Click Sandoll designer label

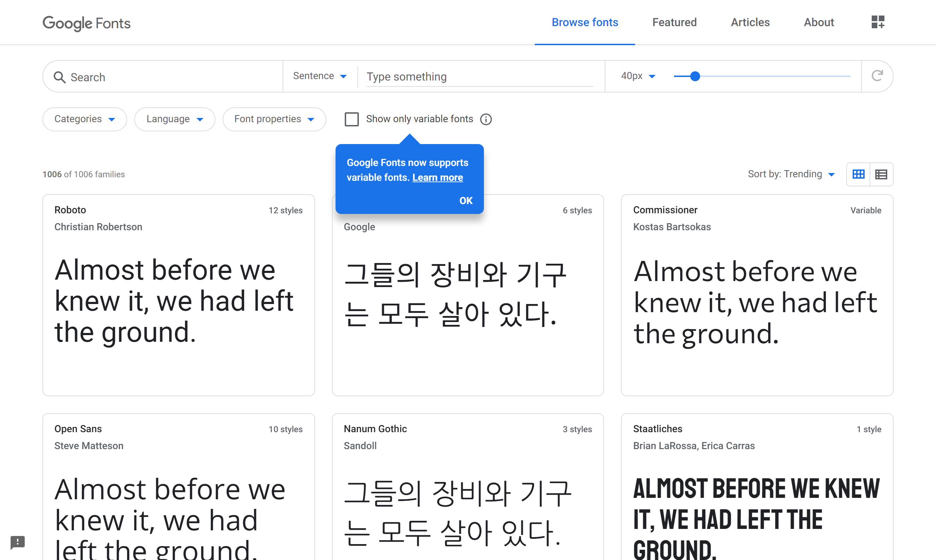coord(360,446)
